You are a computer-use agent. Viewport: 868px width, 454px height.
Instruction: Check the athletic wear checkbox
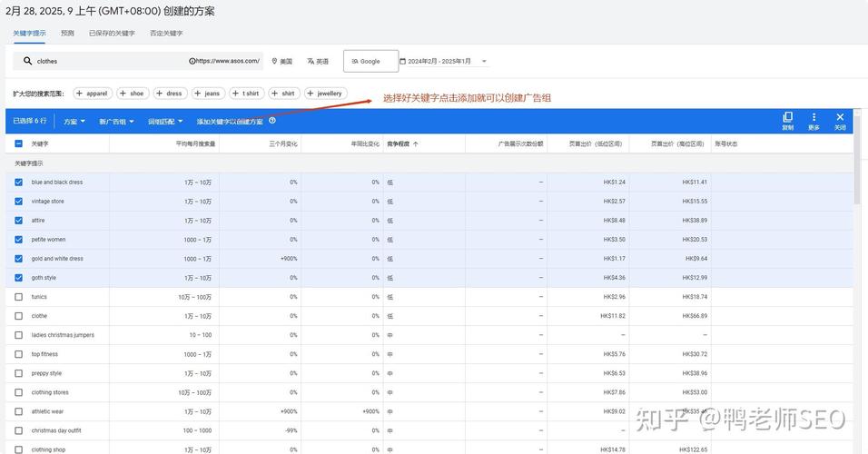(19, 411)
